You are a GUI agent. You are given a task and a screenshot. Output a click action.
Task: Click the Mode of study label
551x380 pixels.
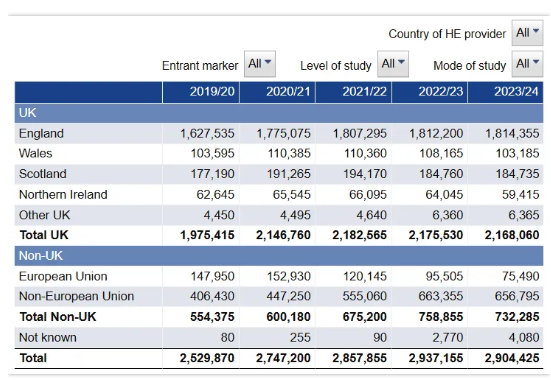click(x=469, y=65)
